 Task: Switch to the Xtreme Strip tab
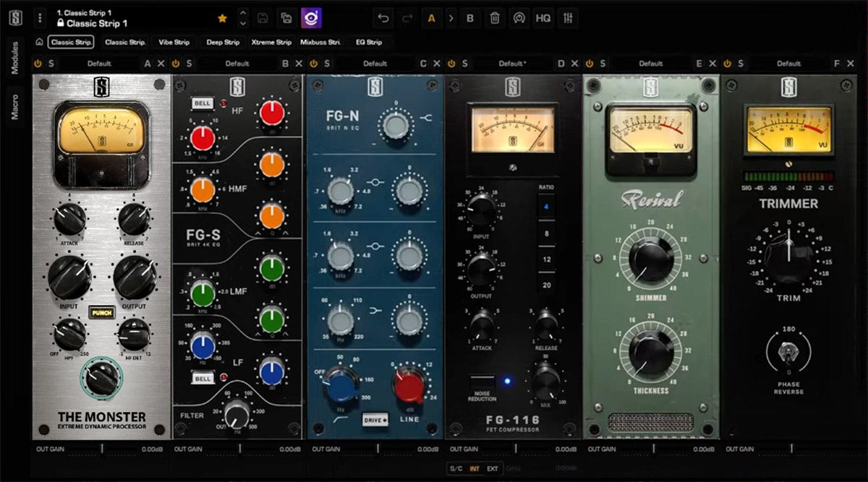[x=271, y=42]
